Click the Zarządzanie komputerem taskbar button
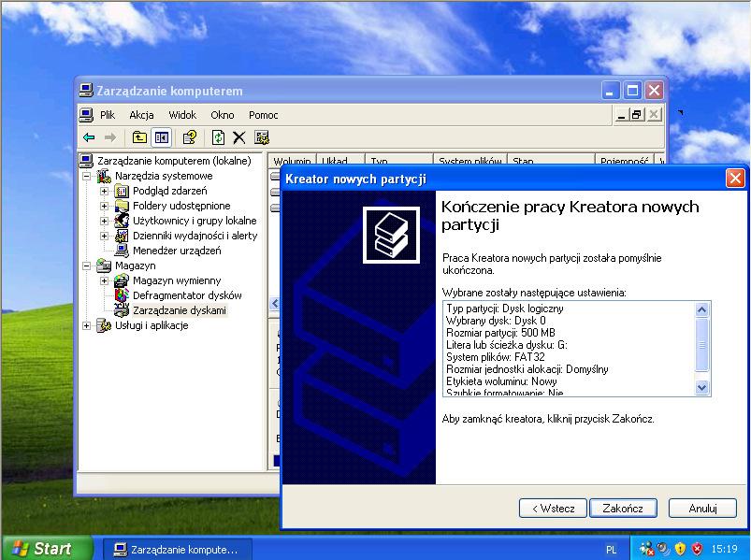751x560 pixels. (176, 550)
